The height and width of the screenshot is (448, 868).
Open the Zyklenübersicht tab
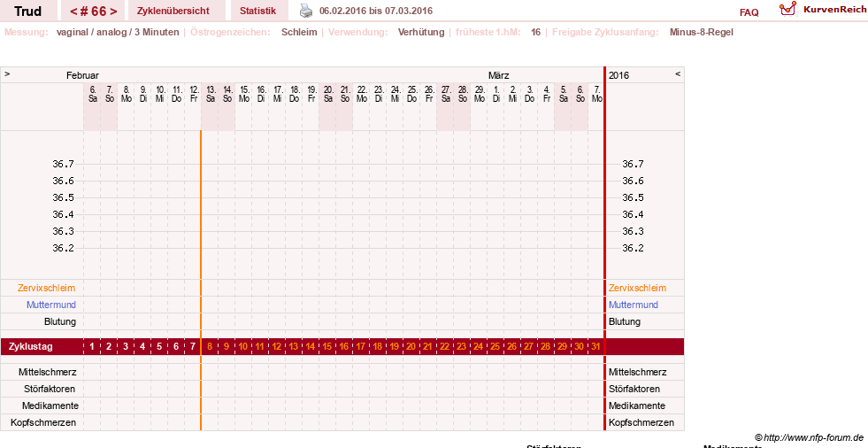(173, 11)
